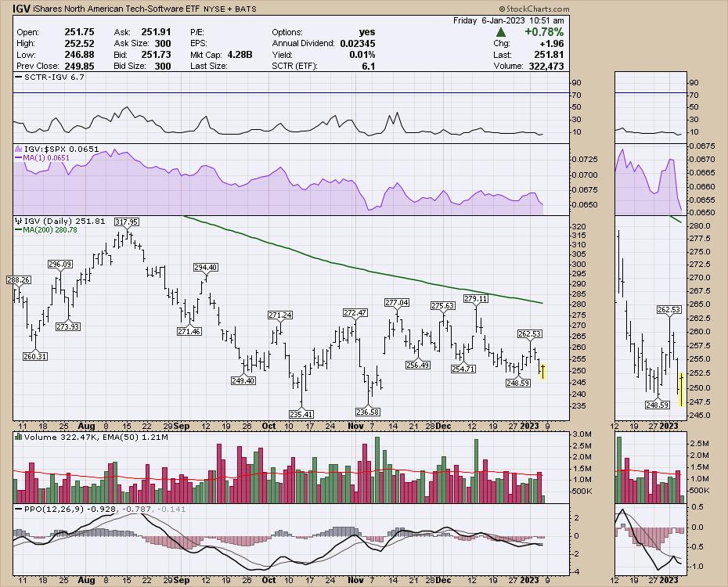Click the PPO(12,26,9) legend line marker
Viewport: 728px width, 587px height.
(x=17, y=509)
